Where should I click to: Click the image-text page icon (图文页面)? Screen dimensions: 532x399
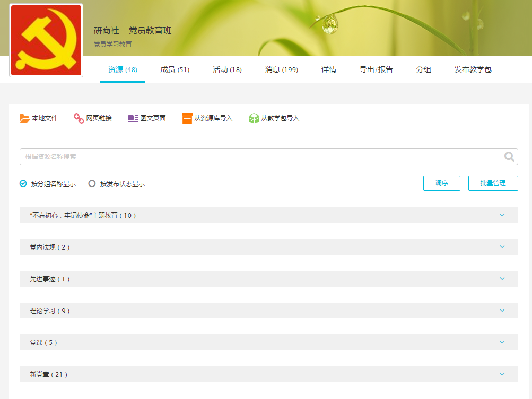click(x=133, y=118)
